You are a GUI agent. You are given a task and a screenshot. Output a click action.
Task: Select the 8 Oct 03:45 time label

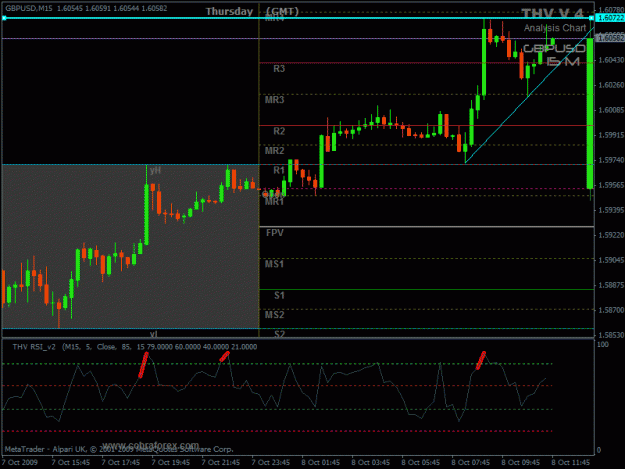coord(370,463)
